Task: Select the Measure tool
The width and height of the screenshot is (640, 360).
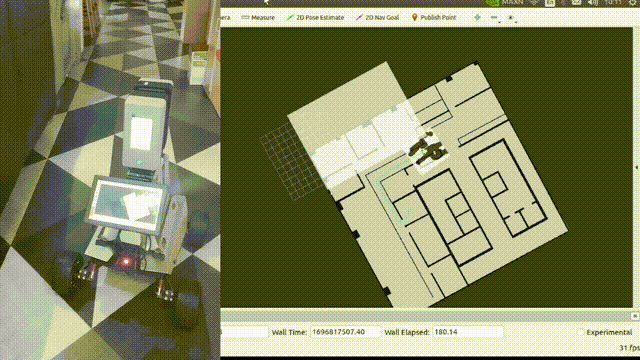Action: 258,18
